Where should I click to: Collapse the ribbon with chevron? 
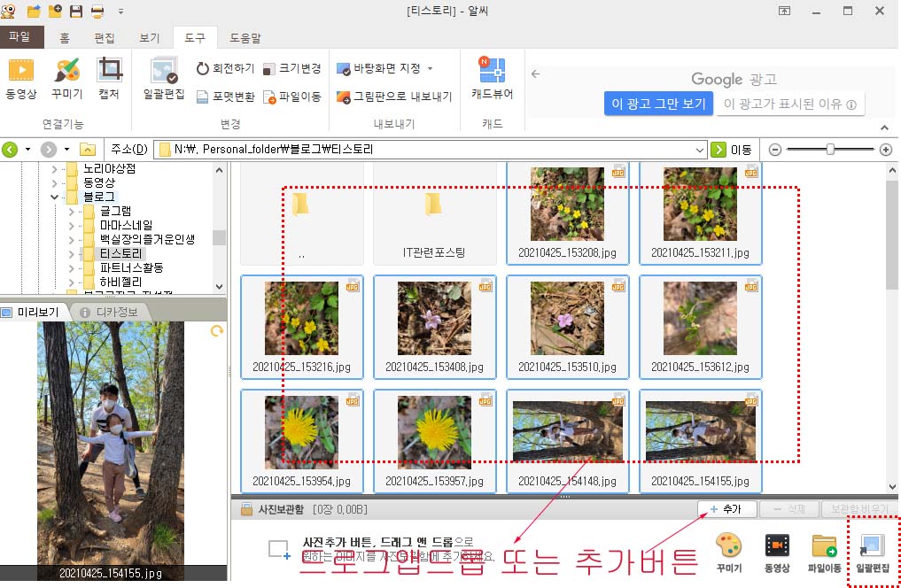pos(884,128)
